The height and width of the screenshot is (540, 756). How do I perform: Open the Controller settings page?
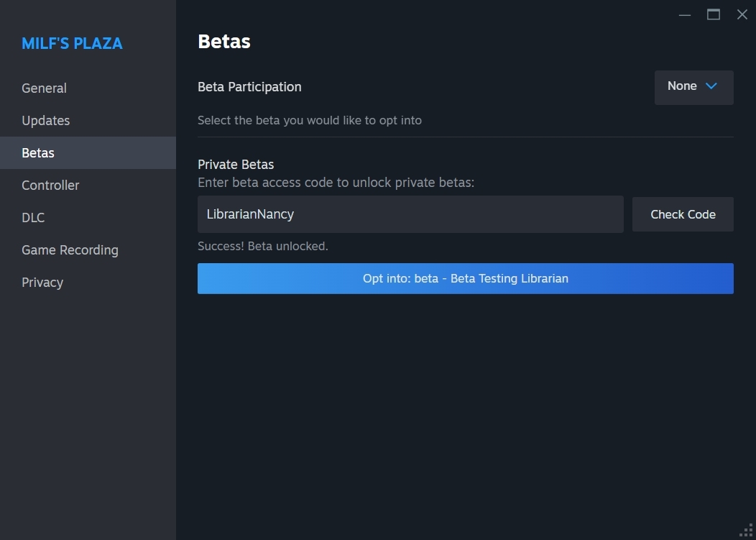click(x=50, y=186)
